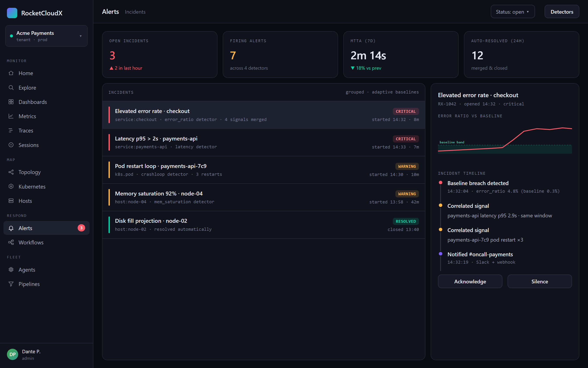This screenshot has width=588, height=368.
Task: Open the Acme Payments tenant dropdown
Action: [x=46, y=36]
